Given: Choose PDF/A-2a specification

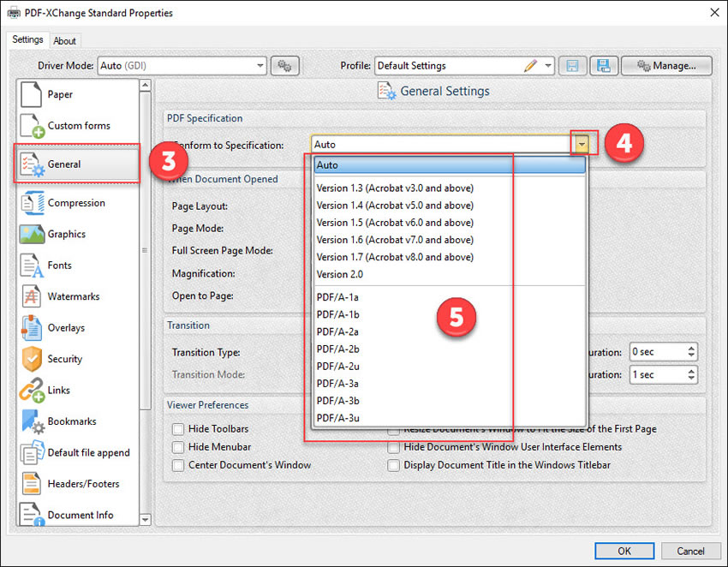Looking at the screenshot, I should (x=450, y=331).
